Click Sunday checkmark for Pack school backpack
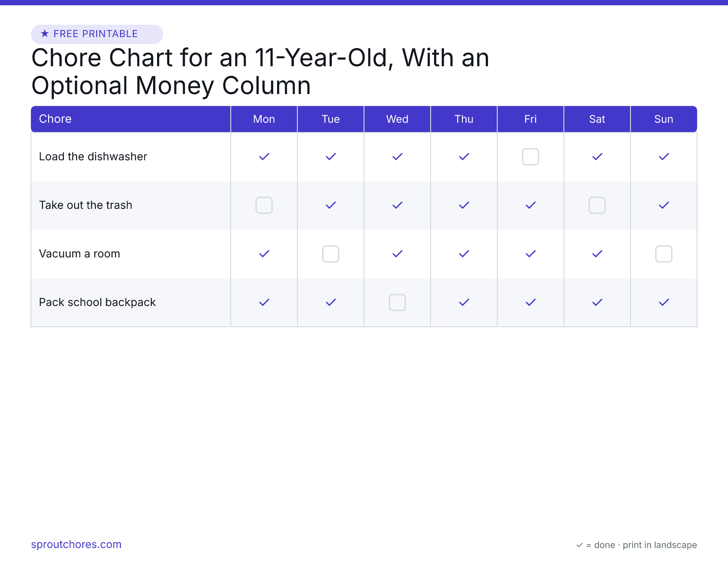This screenshot has width=728, height=563. (x=664, y=302)
